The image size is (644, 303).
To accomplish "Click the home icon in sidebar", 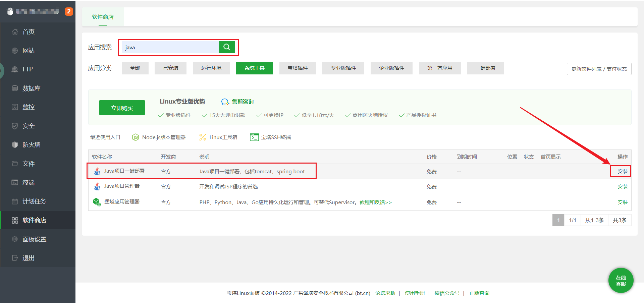I will pos(15,32).
